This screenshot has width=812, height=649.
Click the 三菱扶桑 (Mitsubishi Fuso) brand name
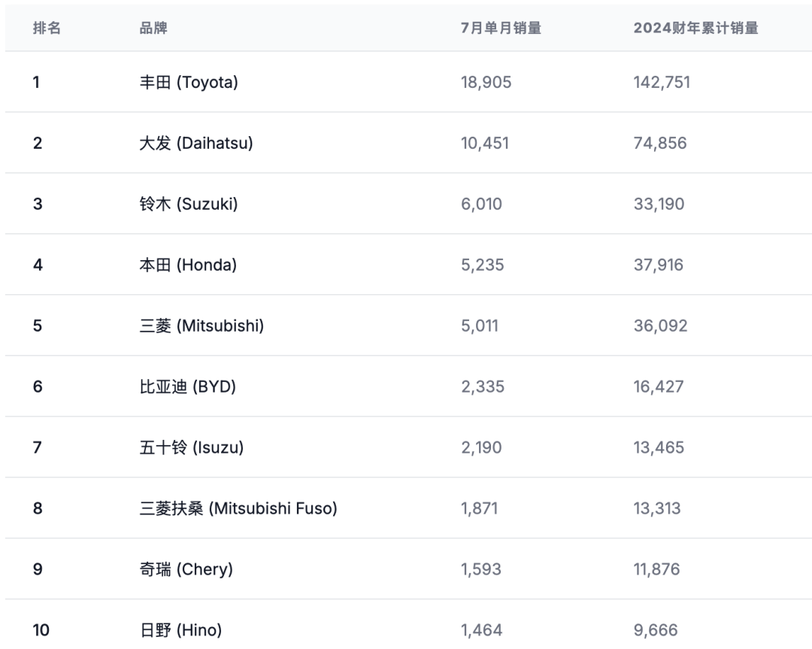[x=238, y=508]
